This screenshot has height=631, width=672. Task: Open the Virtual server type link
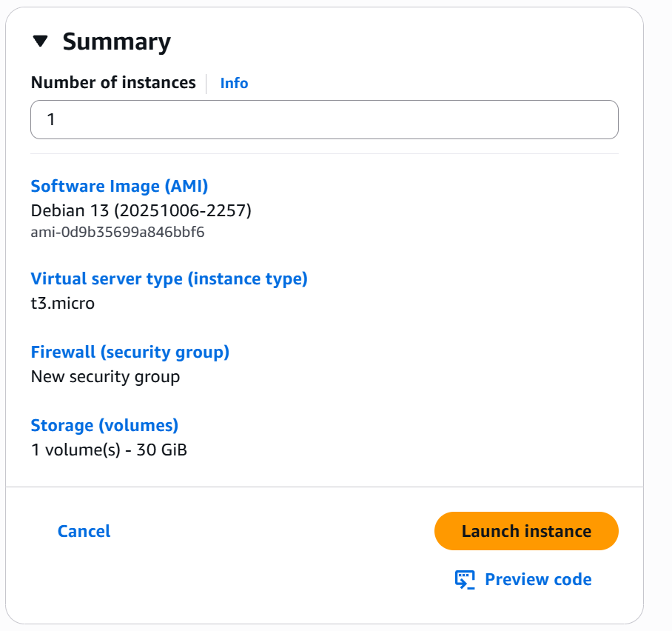click(x=169, y=278)
